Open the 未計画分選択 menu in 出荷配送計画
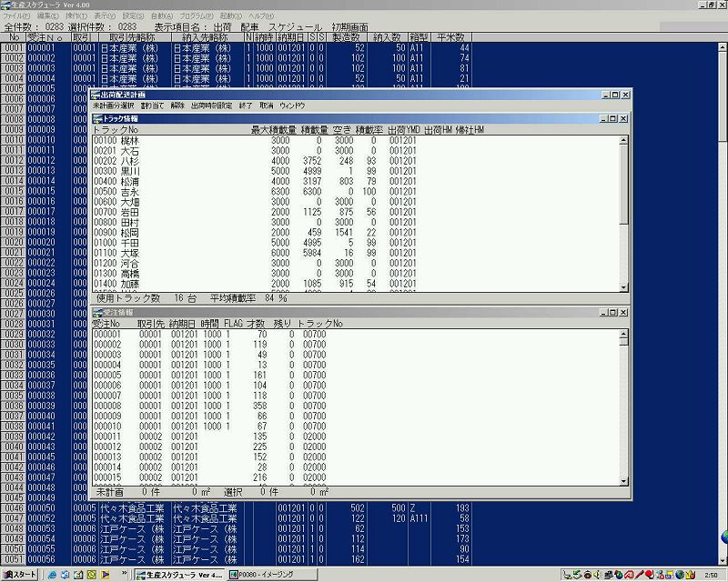Image resolution: width=728 pixels, height=582 pixels. [x=114, y=105]
